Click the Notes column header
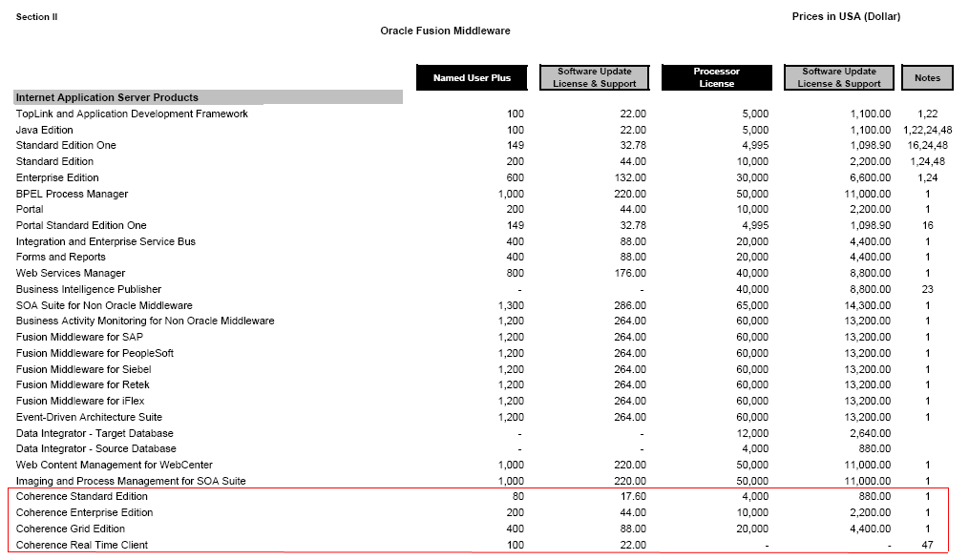The width and height of the screenshot is (969, 560). [x=927, y=78]
